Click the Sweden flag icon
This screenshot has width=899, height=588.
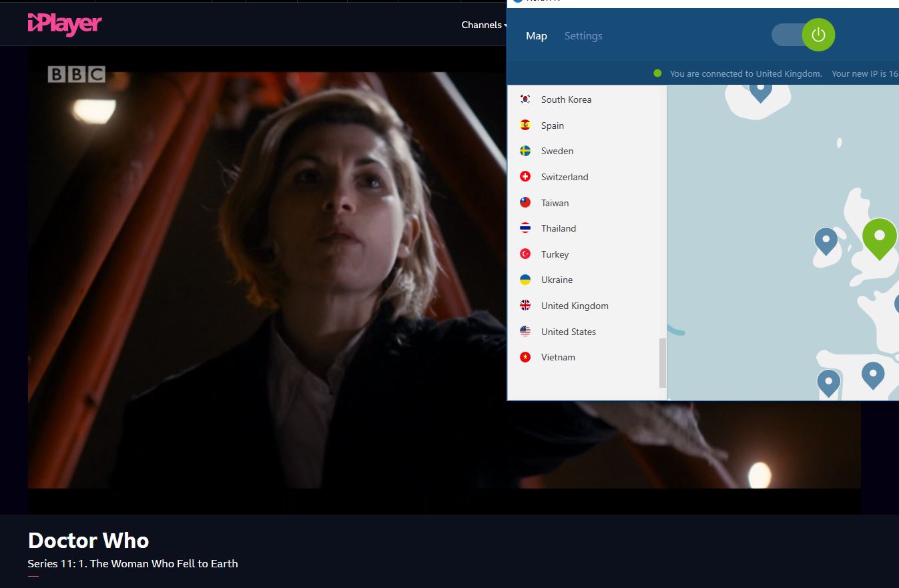[525, 151]
